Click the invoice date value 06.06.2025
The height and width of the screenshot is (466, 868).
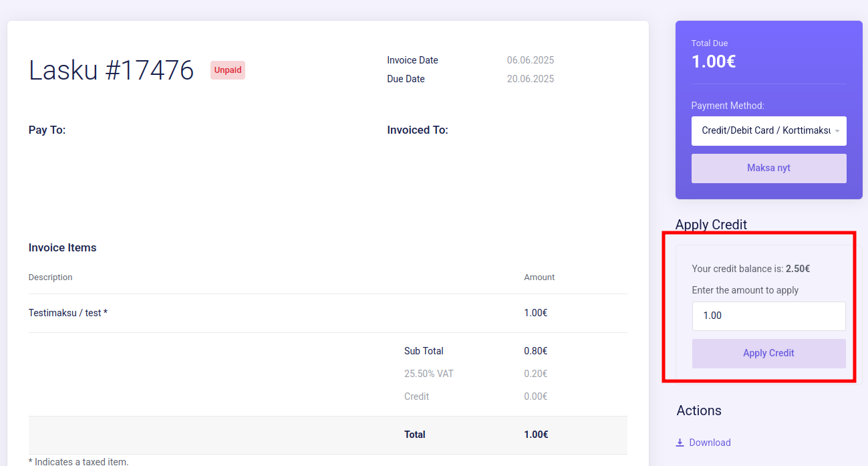530,60
